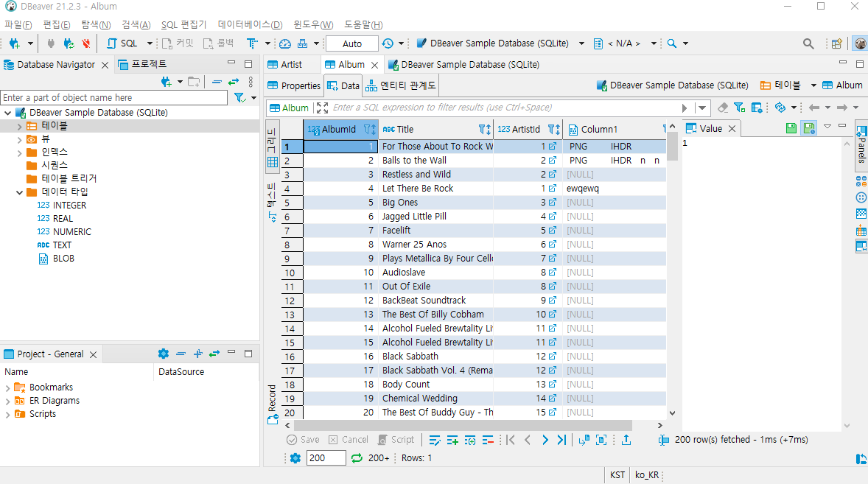Click the vertical scrollbar of data grid
This screenshot has width=868, height=484.
(672, 147)
